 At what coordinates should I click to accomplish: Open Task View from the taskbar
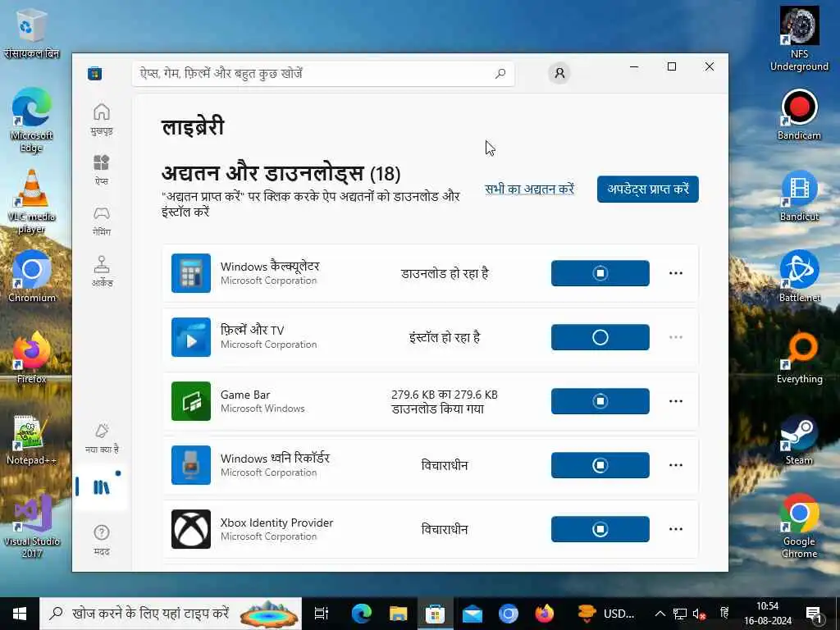[x=322, y=614]
